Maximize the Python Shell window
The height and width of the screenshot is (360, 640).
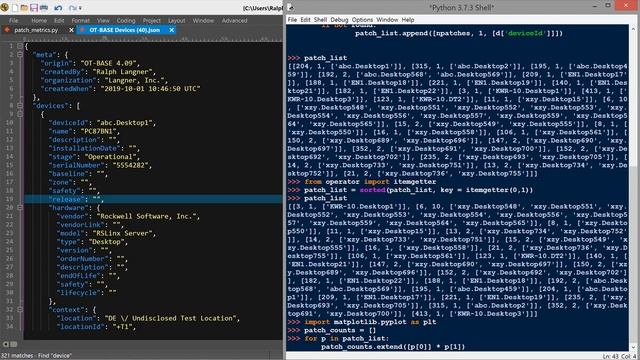click(608, 6)
